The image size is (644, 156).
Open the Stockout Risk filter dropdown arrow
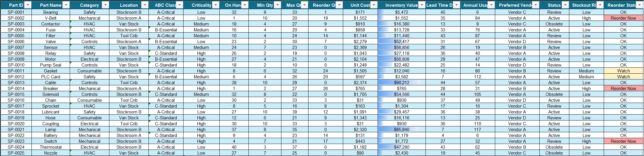[600, 5]
